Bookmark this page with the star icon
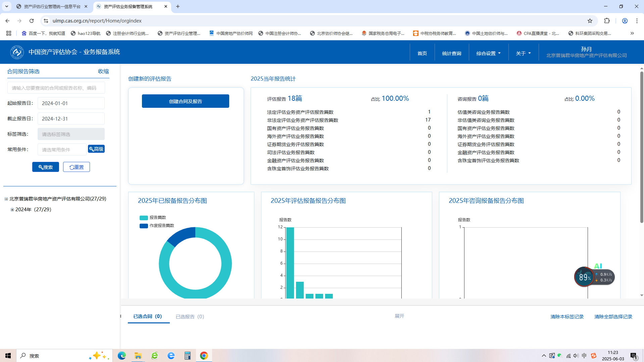 pos(590,21)
